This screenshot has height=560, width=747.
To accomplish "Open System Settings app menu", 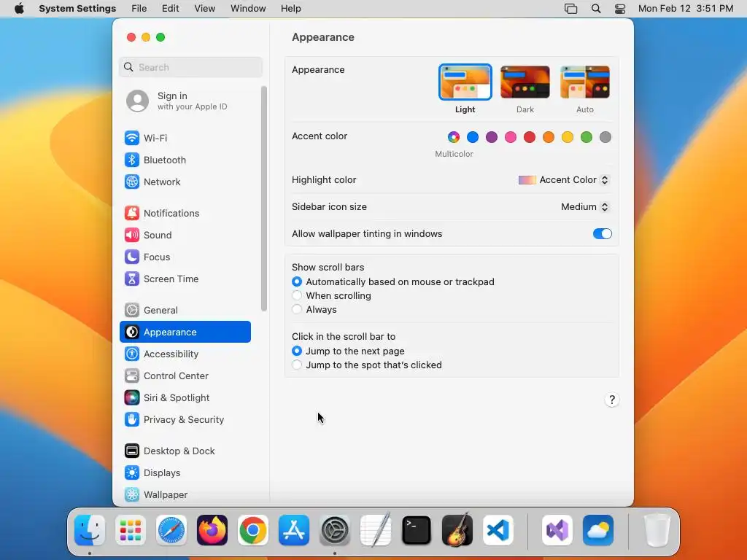I will coord(77,9).
